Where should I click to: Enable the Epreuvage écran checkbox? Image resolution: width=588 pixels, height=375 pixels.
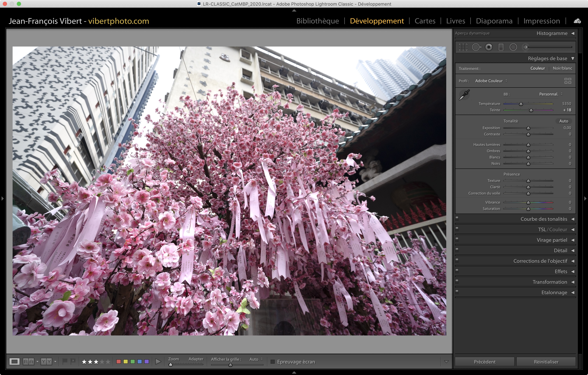coord(273,362)
